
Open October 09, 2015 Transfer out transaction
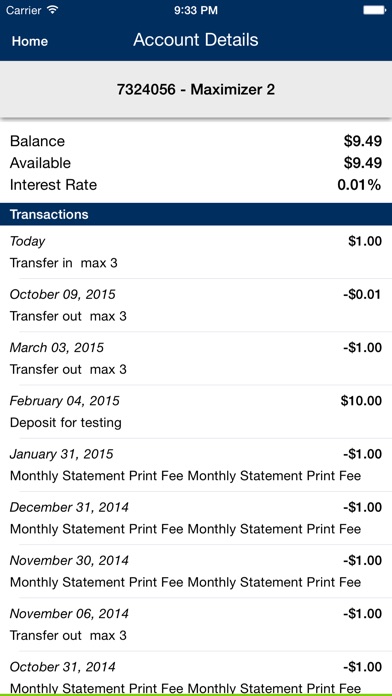(196, 305)
